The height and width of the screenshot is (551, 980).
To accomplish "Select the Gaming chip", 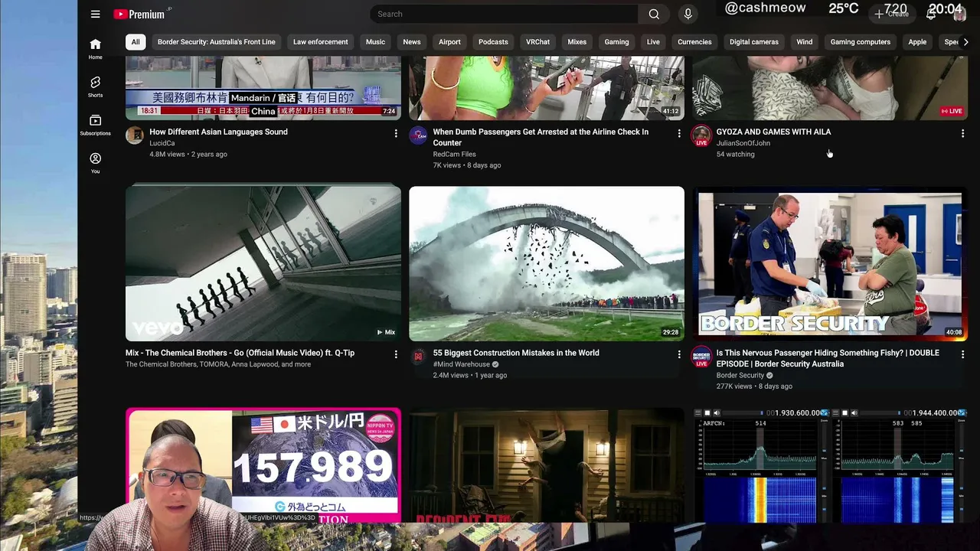I will pos(616,42).
